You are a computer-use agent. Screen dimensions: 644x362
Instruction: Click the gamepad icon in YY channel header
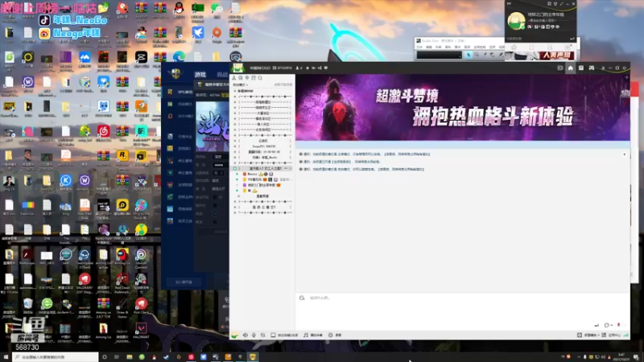click(x=592, y=68)
